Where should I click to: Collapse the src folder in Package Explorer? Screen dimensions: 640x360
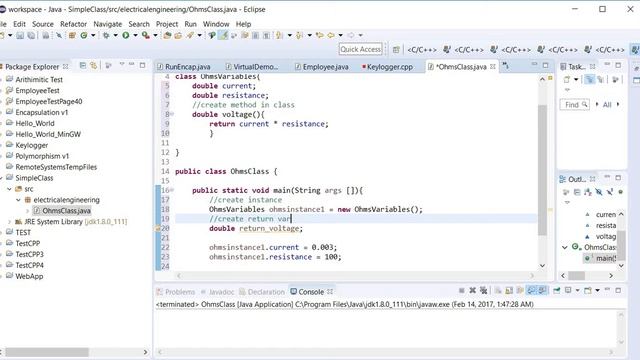9,189
